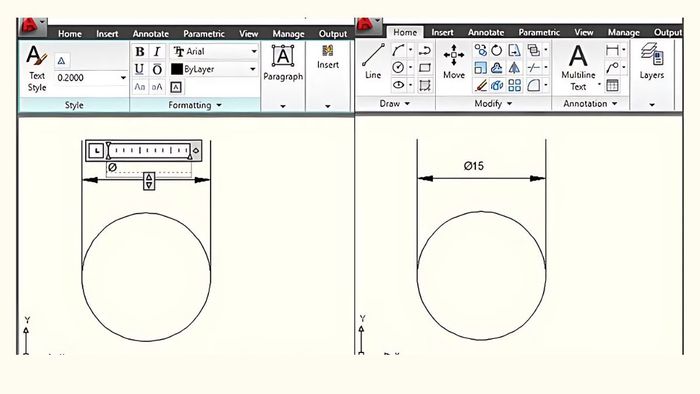700x394 pixels.
Task: Toggle Italic formatting
Action: [x=157, y=52]
